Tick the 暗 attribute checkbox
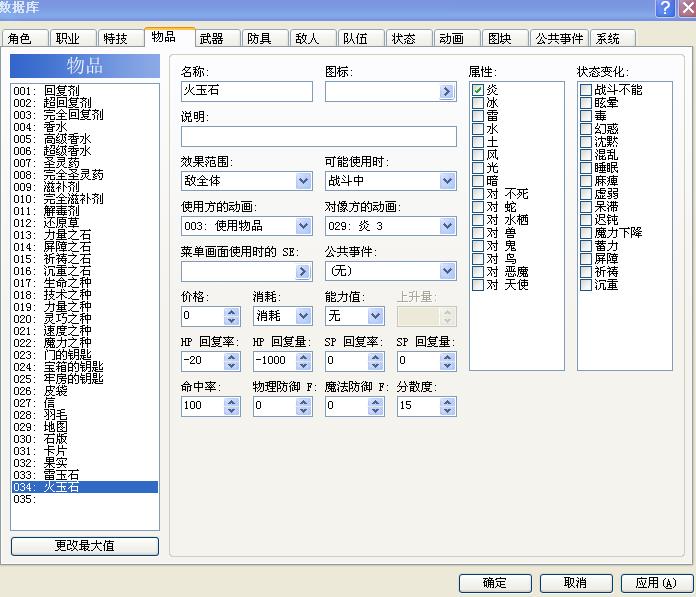This screenshot has height=597, width=696. (x=478, y=181)
